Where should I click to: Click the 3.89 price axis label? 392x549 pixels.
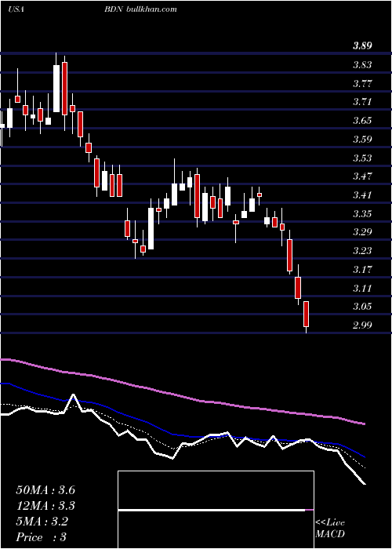click(362, 45)
